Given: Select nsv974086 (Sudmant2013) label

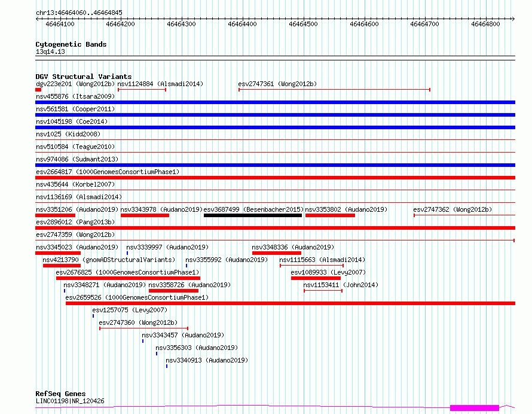Looking at the screenshot, I should (77, 159).
